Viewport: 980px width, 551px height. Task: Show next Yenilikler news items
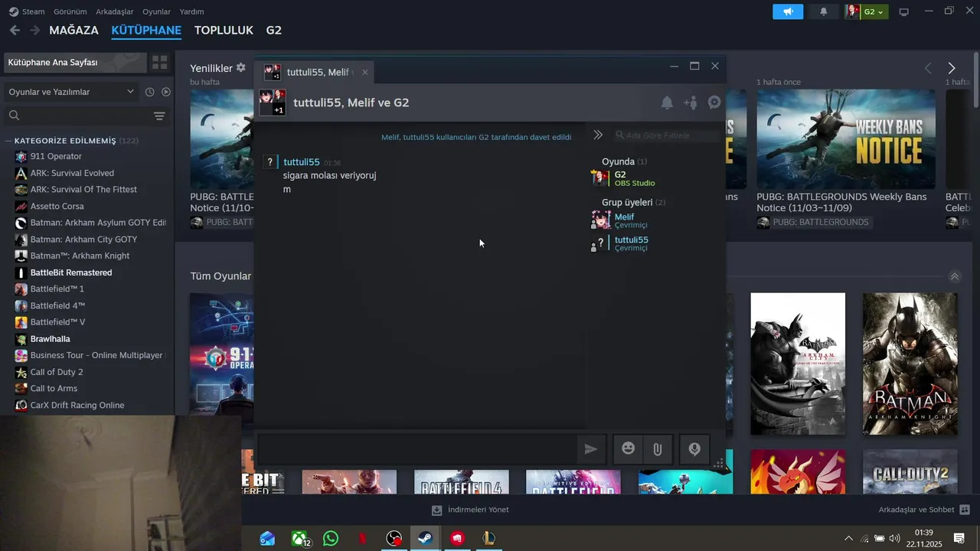(x=952, y=68)
